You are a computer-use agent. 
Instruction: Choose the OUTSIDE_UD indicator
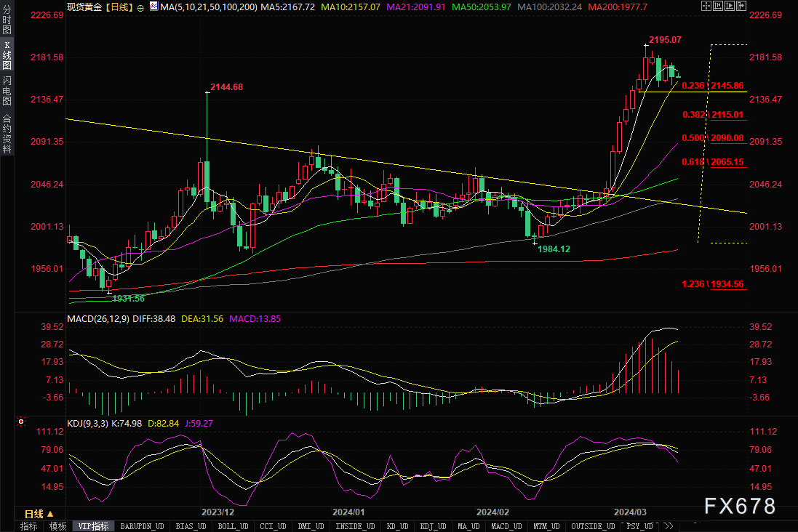point(593,526)
